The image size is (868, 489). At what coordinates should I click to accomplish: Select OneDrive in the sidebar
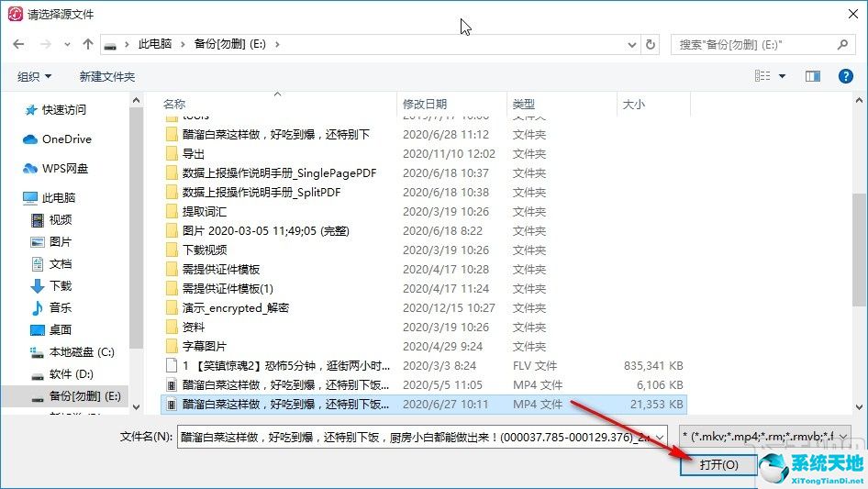[57, 139]
